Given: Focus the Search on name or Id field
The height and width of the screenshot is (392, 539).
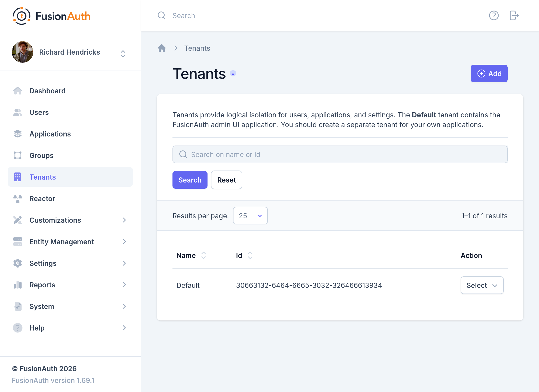Looking at the screenshot, I should 340,154.
